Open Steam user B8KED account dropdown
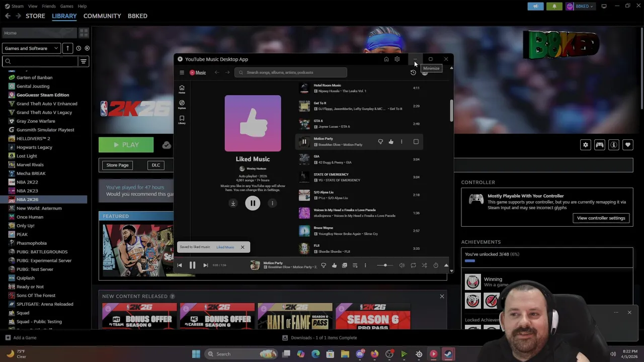 (x=581, y=6)
